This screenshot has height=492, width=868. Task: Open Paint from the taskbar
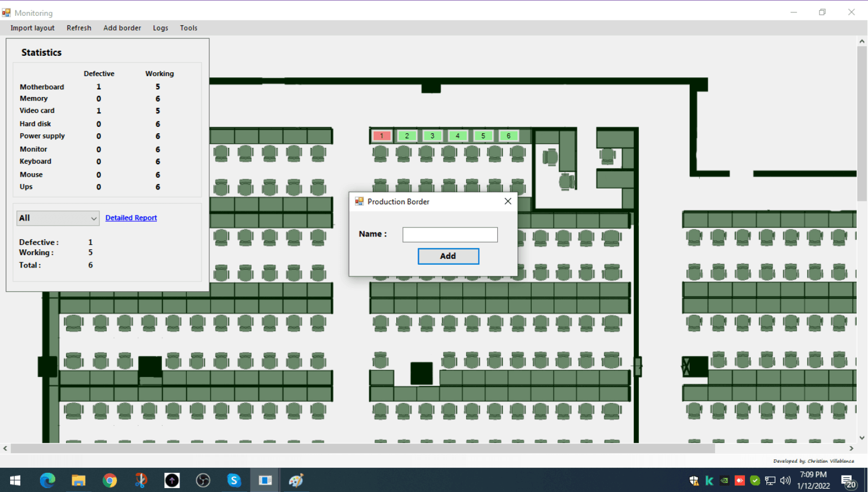296,480
